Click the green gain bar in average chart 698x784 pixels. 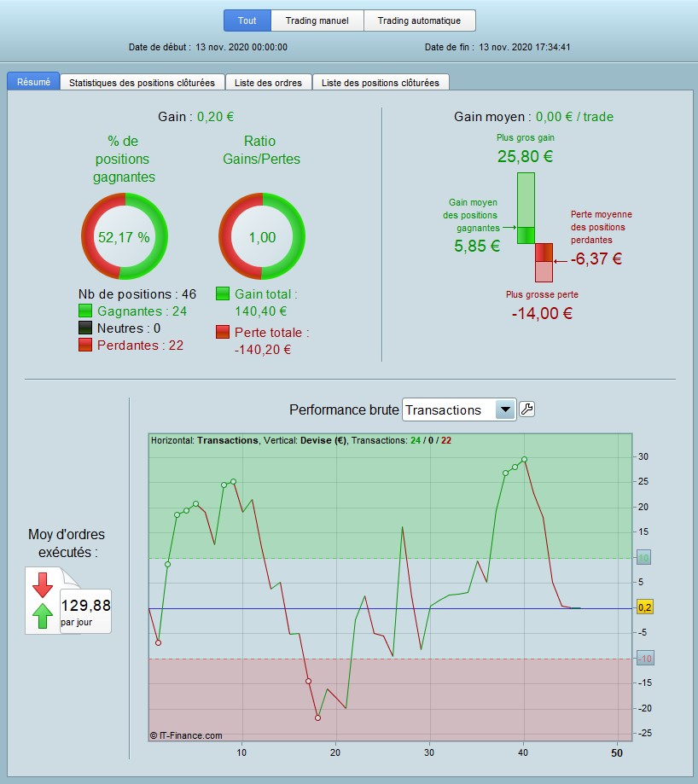tap(526, 208)
